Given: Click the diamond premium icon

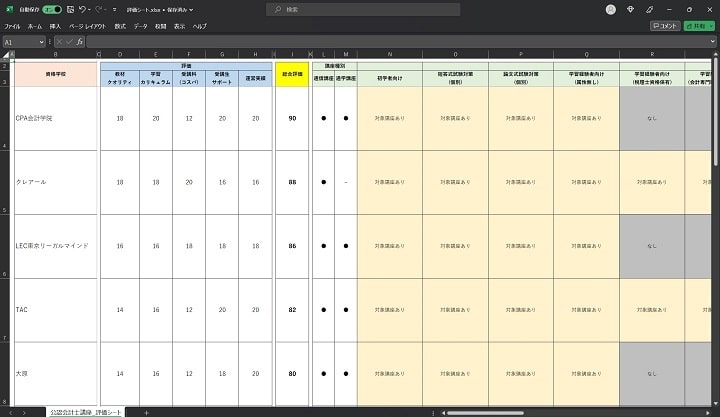Looking at the screenshot, I should 630,9.
